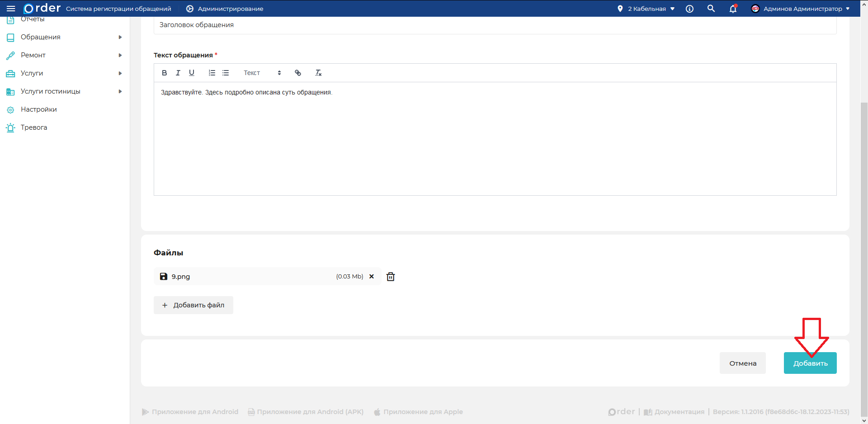The width and height of the screenshot is (868, 424).
Task: Remove 9.png using the X mark
Action: 372,277
